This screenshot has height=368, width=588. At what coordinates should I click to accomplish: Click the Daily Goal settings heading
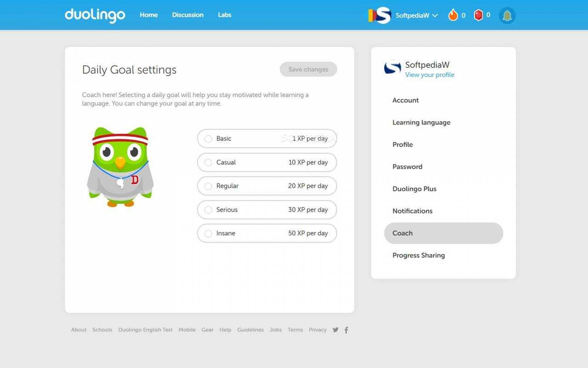(x=129, y=70)
